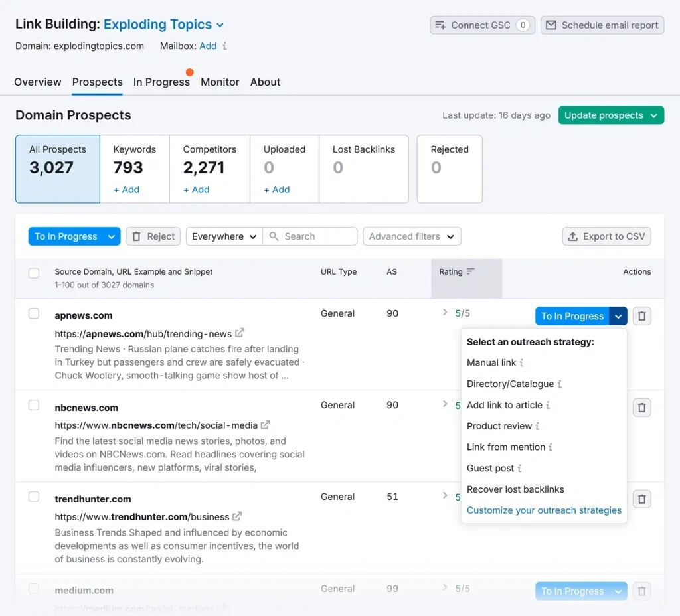This screenshot has height=616, width=680.
Task: Click the Reject button
Action: point(153,236)
